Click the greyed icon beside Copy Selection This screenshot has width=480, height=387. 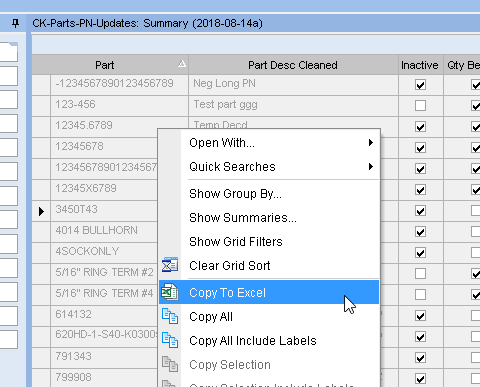click(170, 364)
